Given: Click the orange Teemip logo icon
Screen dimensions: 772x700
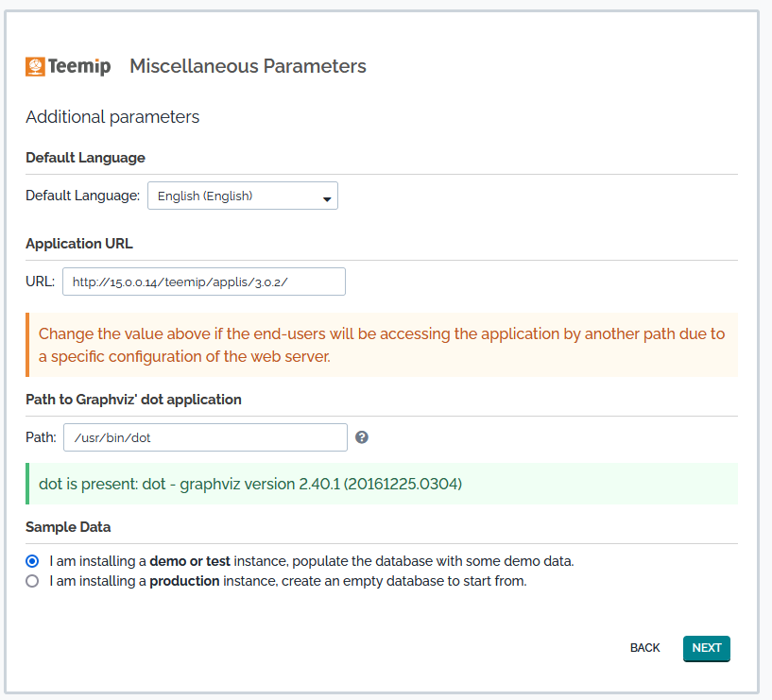Looking at the screenshot, I should pos(35,66).
